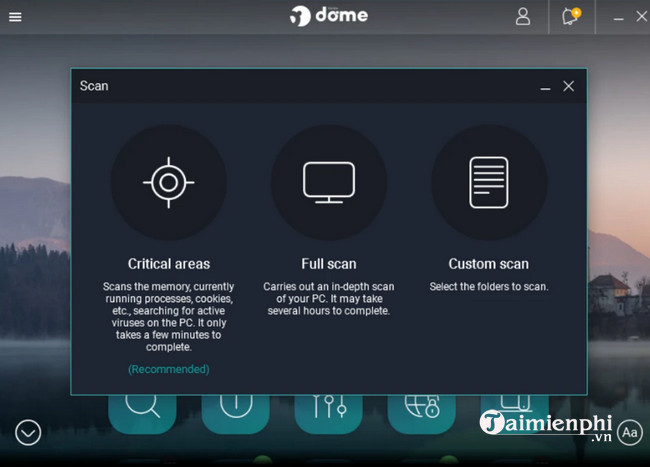Start the Critical areas scan icon

(x=169, y=182)
